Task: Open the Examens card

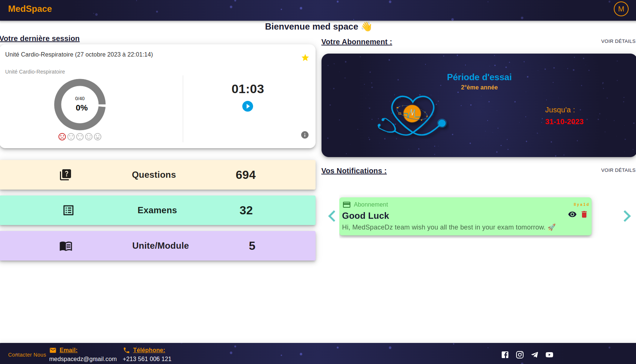Action: tap(158, 210)
